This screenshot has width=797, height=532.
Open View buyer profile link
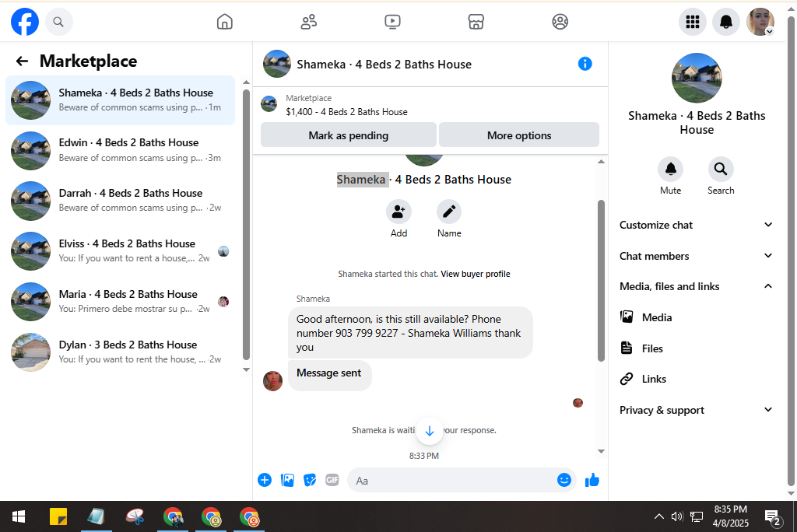point(476,274)
